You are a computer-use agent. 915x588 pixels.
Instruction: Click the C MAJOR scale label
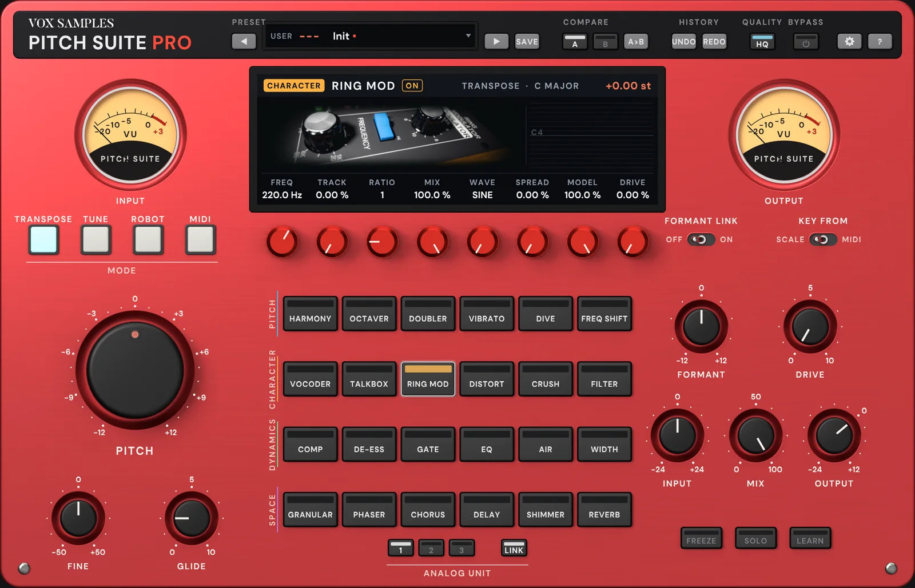coord(556,86)
